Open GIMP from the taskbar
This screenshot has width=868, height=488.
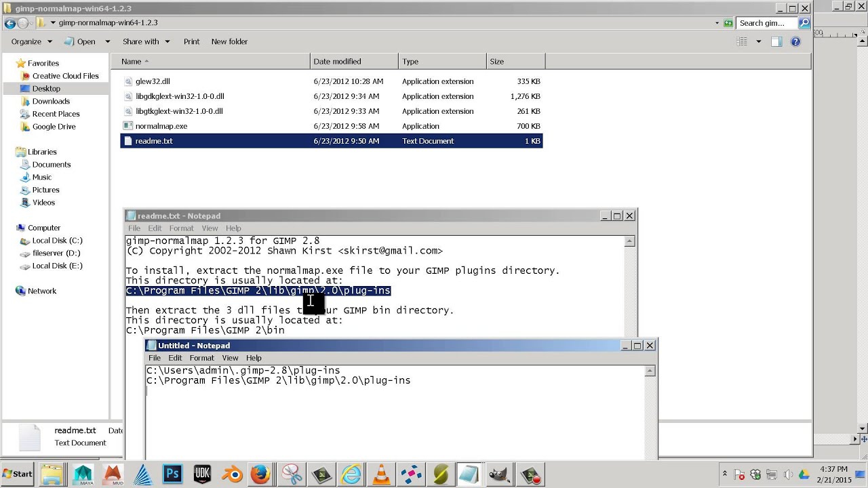point(500,474)
